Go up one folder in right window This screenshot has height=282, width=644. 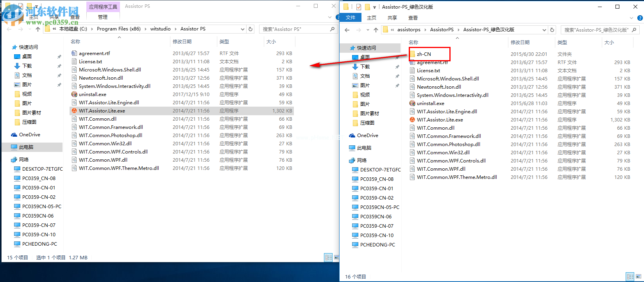tap(376, 30)
